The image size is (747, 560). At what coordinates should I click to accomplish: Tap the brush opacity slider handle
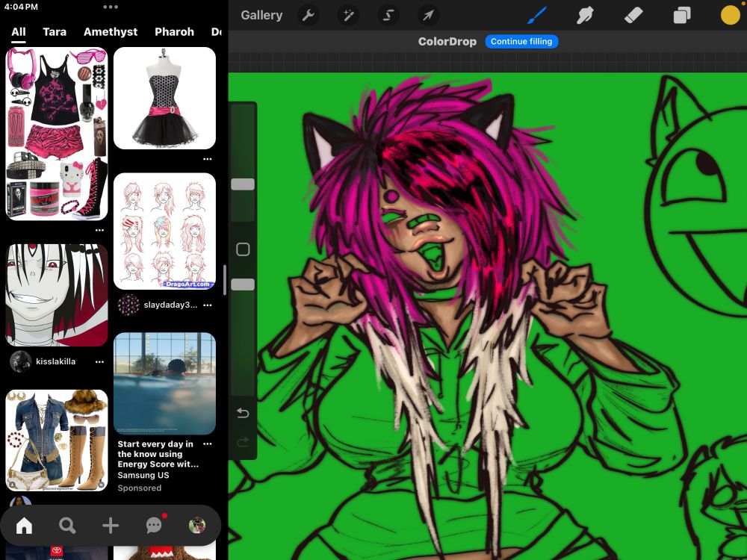tap(243, 284)
